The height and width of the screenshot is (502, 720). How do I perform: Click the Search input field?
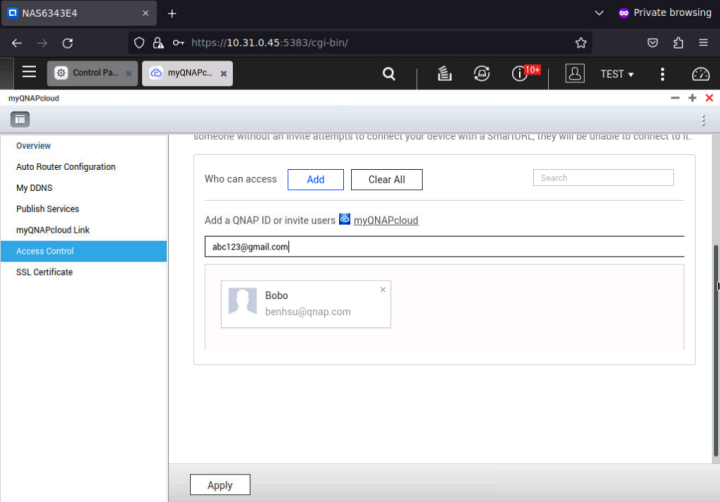pyautogui.click(x=603, y=178)
